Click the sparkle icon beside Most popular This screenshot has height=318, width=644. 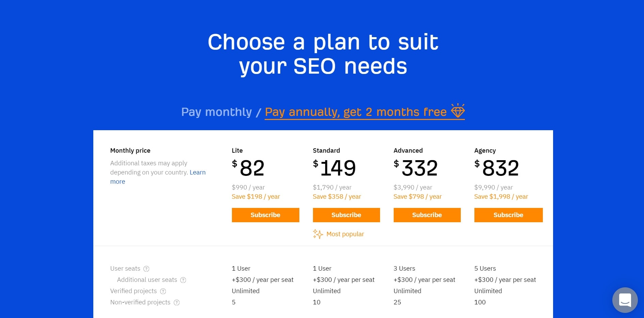[318, 234]
